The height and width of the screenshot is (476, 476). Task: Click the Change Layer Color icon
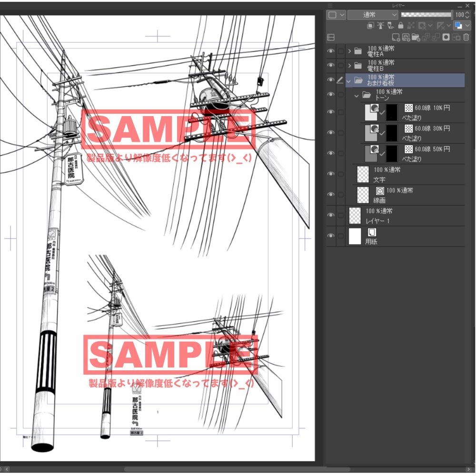[x=458, y=26]
